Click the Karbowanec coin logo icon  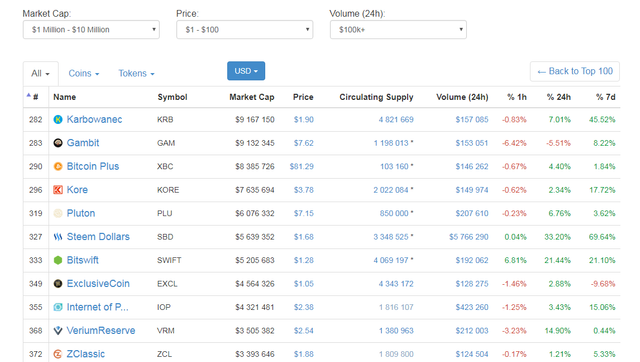pos(58,120)
